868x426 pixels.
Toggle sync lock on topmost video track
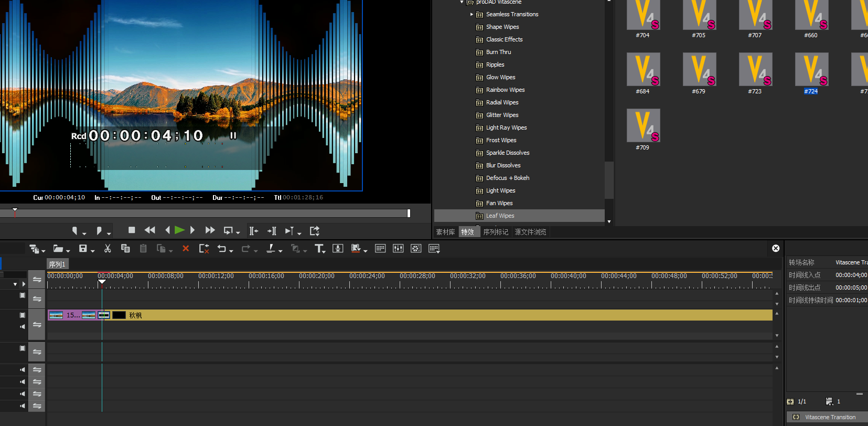pyautogui.click(x=37, y=299)
